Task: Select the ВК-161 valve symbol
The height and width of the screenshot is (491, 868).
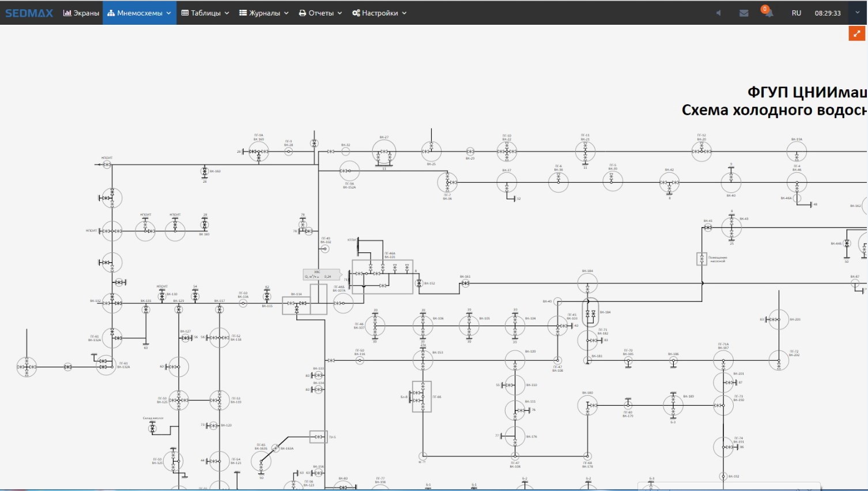Action: tap(465, 283)
